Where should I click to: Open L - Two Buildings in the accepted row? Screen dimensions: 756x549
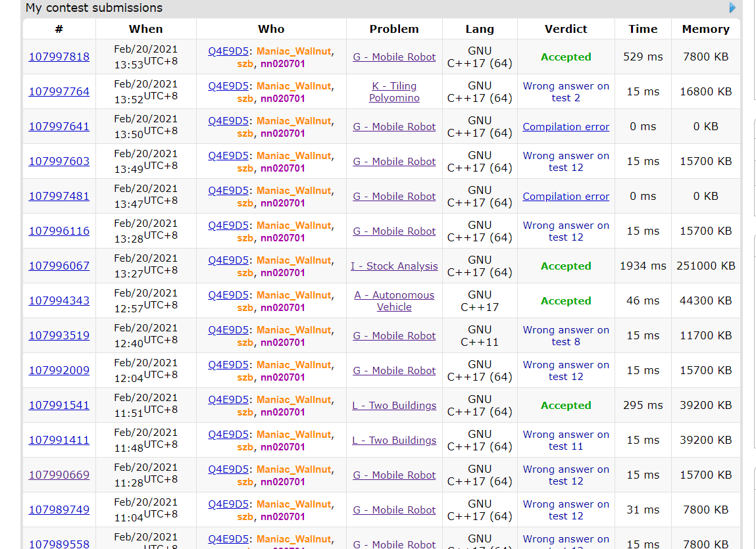[394, 405]
